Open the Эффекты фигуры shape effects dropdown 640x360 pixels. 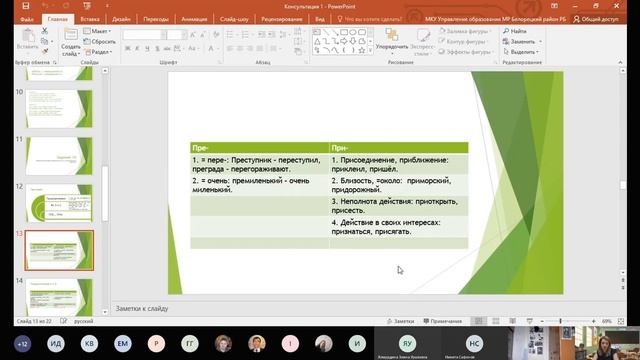pyautogui.click(x=466, y=52)
